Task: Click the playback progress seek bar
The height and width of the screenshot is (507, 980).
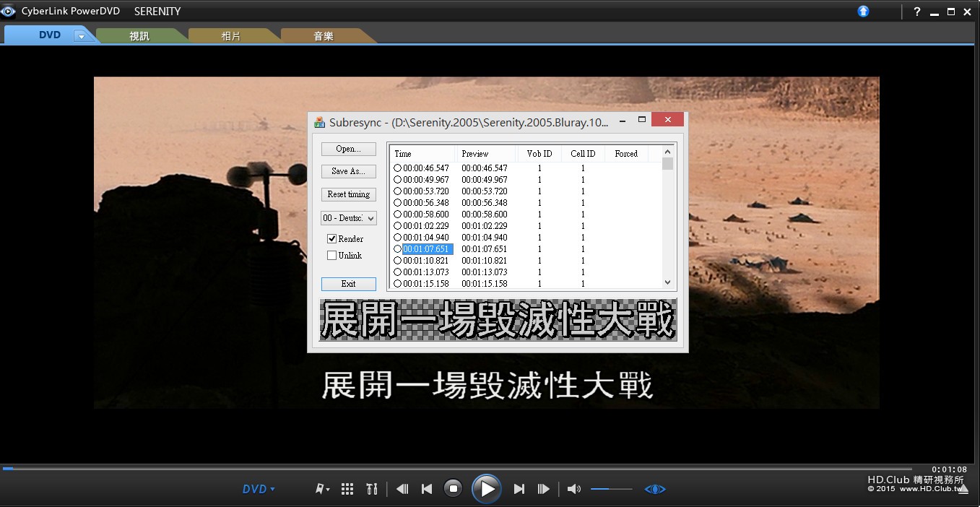Action: 457,468
